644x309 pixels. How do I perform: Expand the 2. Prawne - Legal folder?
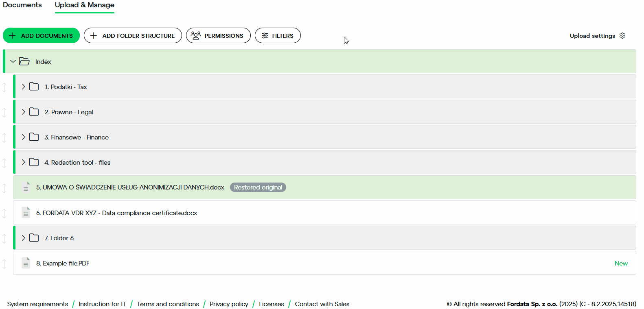pyautogui.click(x=23, y=112)
